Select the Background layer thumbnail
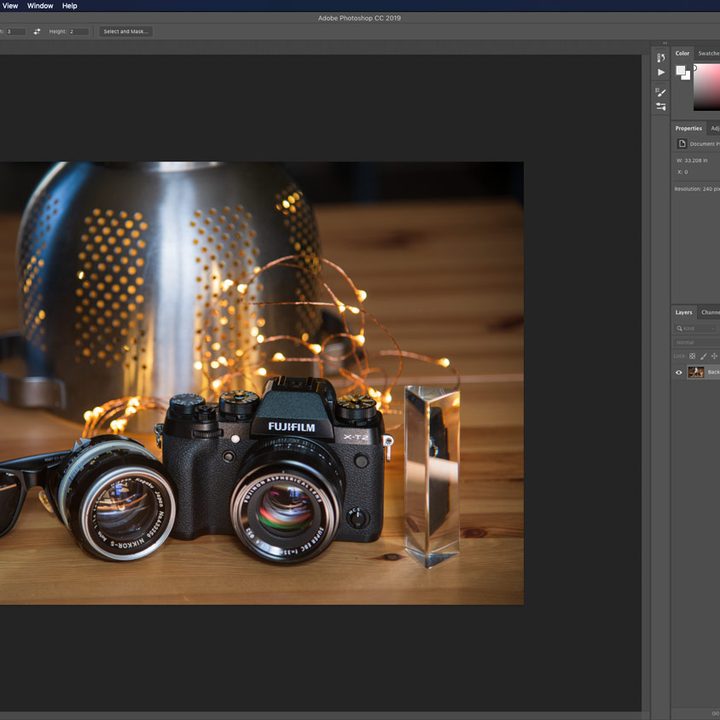This screenshot has height=720, width=720. (695, 372)
